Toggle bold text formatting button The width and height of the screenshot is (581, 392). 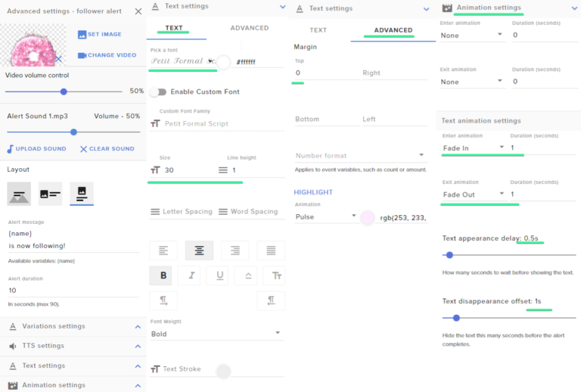163,276
